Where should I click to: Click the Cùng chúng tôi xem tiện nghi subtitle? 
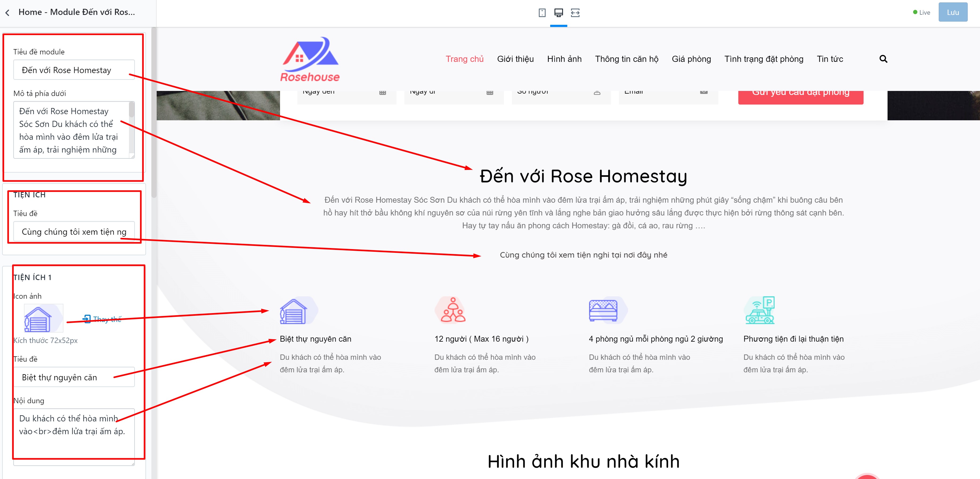click(x=583, y=255)
